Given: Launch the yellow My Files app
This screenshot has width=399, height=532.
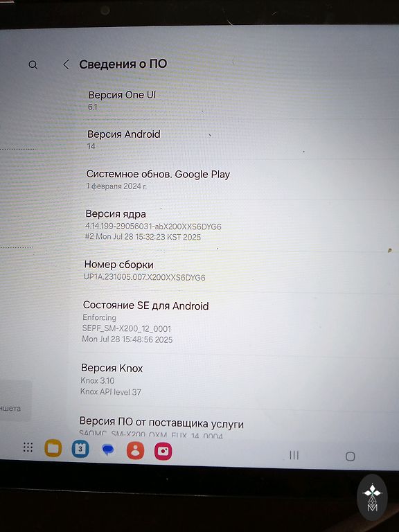Looking at the screenshot, I should click(53, 448).
